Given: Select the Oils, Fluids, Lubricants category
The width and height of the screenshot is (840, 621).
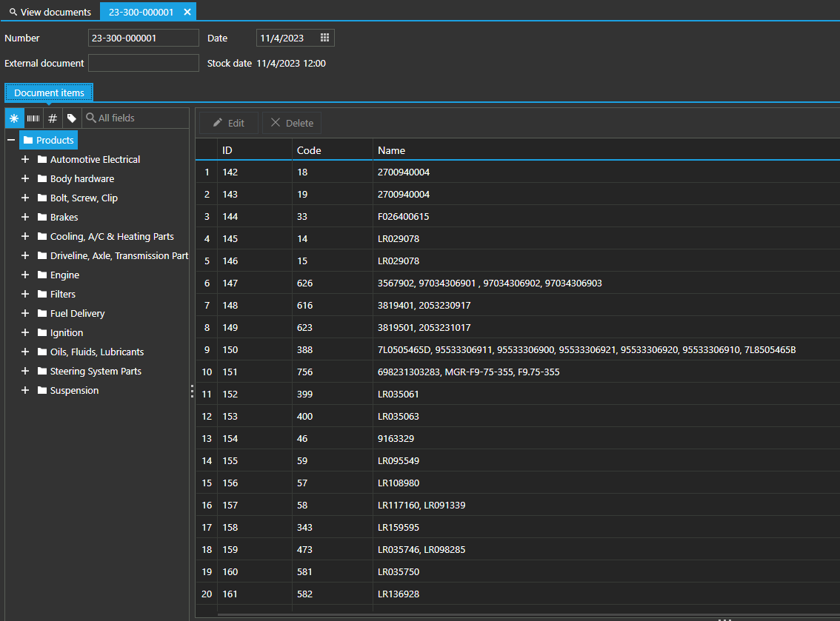Looking at the screenshot, I should 97,352.
